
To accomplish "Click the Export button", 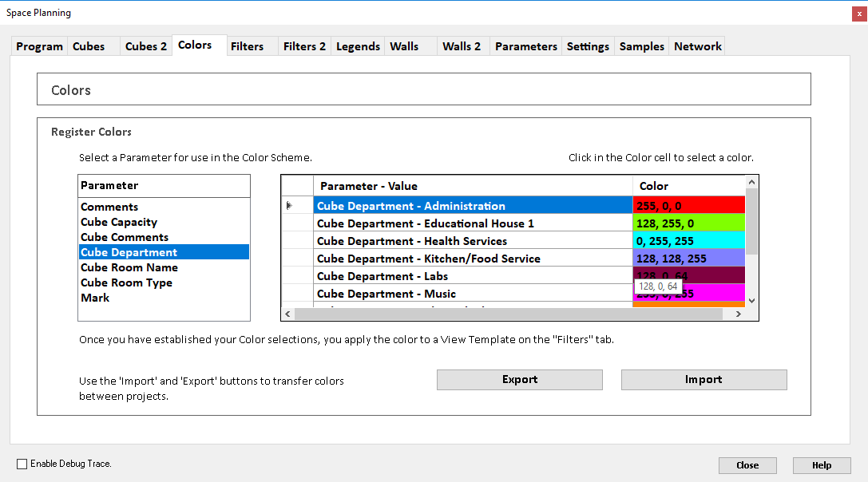I will click(x=520, y=380).
